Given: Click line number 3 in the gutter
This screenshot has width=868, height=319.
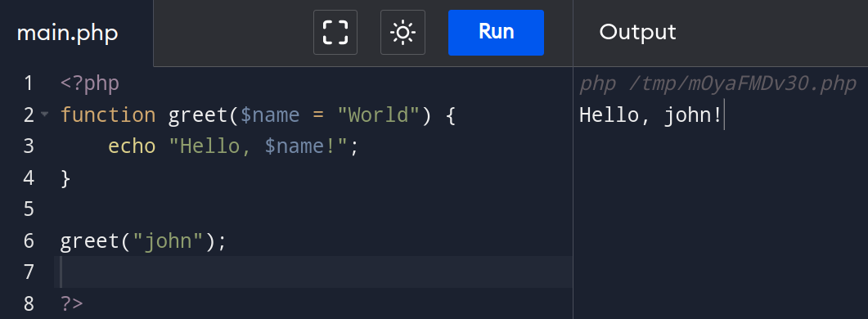Looking at the screenshot, I should pyautogui.click(x=29, y=146).
